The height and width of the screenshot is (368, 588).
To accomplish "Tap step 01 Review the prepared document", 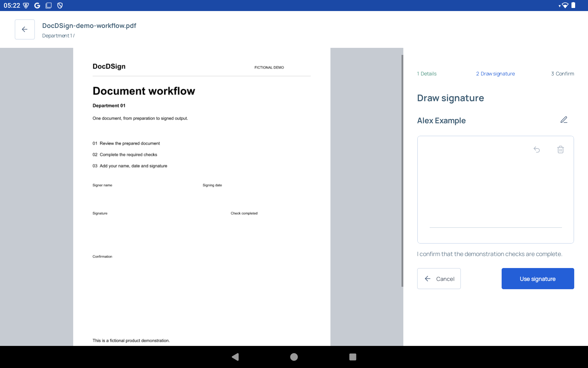I will pos(126,144).
